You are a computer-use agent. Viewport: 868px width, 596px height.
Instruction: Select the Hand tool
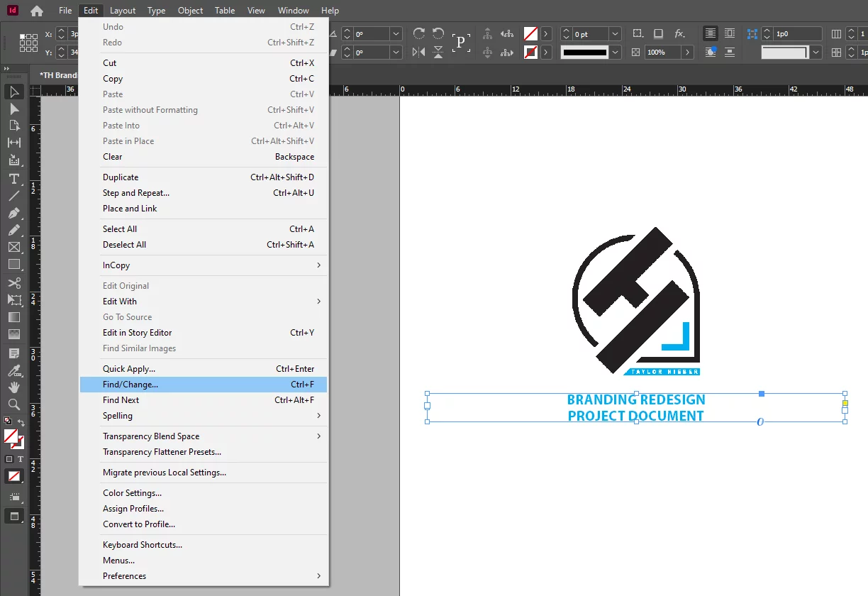click(13, 387)
